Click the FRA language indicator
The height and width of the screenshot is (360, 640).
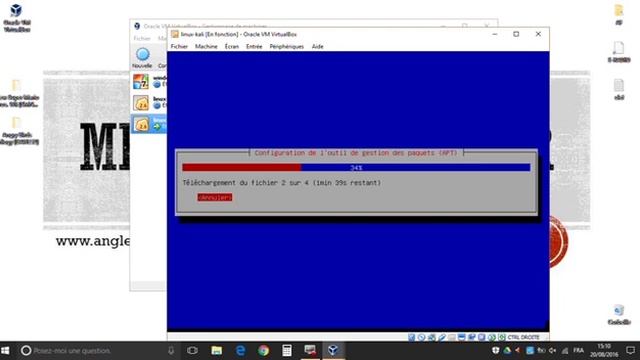click(x=578, y=351)
